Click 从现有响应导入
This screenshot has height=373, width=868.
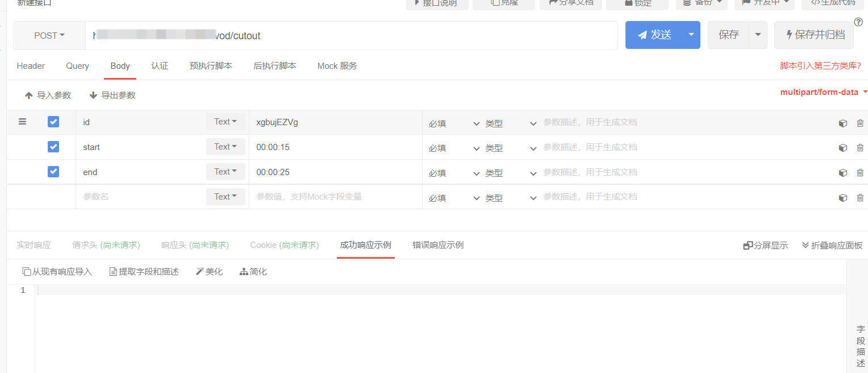(57, 272)
